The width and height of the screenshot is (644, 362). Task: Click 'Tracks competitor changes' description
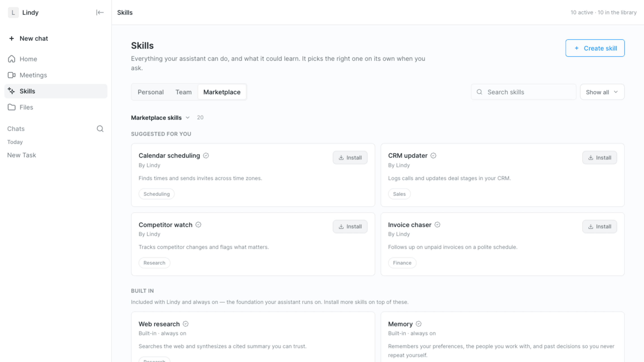(204, 247)
